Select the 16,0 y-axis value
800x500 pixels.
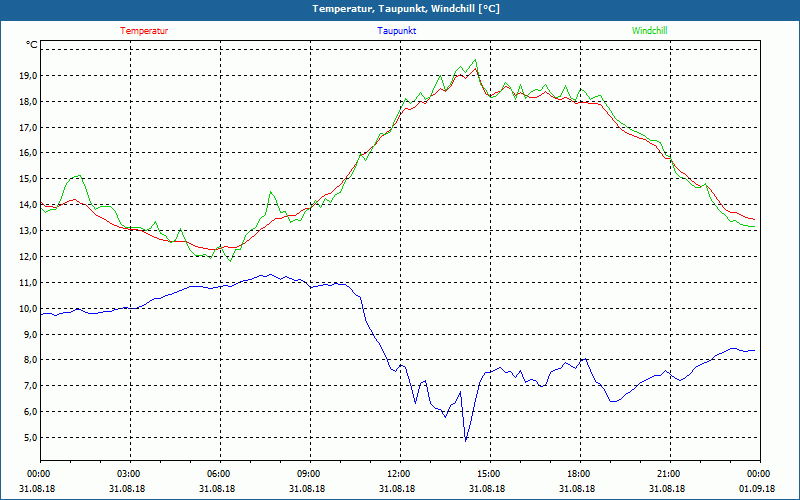click(28, 153)
